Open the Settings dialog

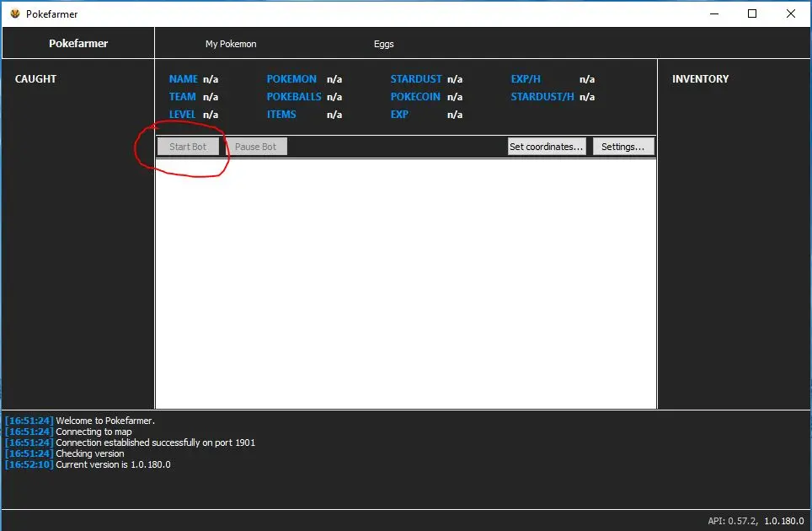tap(623, 147)
